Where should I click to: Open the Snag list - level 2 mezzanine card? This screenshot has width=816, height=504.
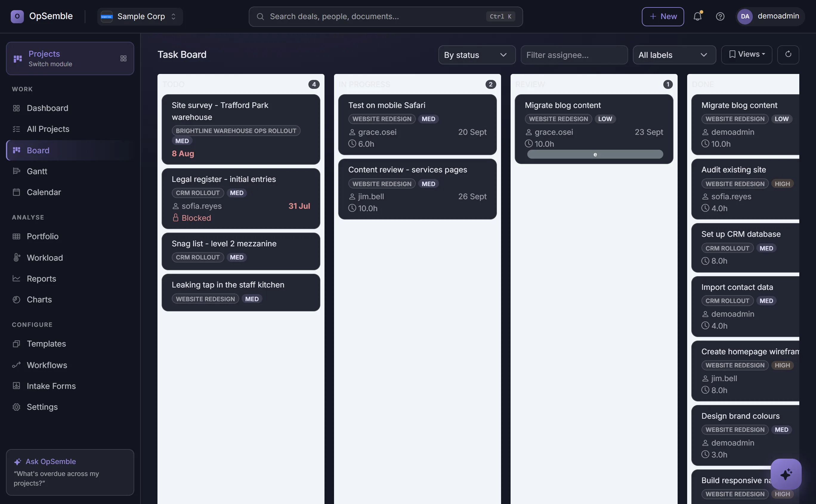241,251
